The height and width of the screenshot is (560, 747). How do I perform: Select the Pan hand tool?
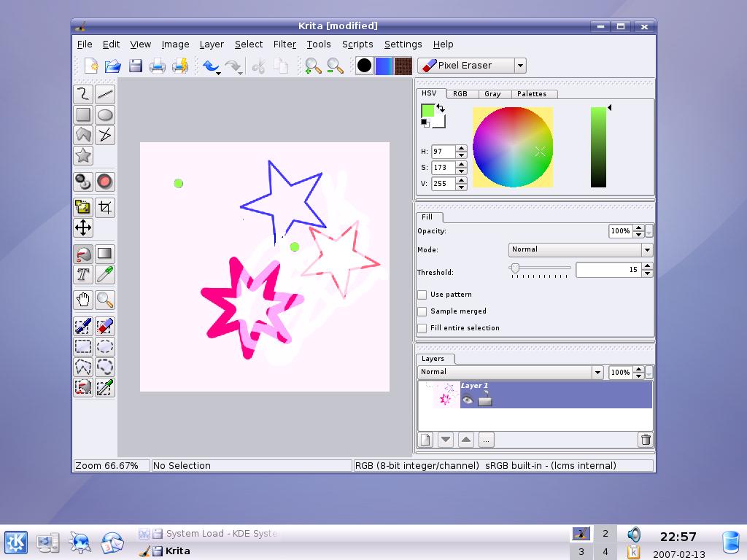83,300
